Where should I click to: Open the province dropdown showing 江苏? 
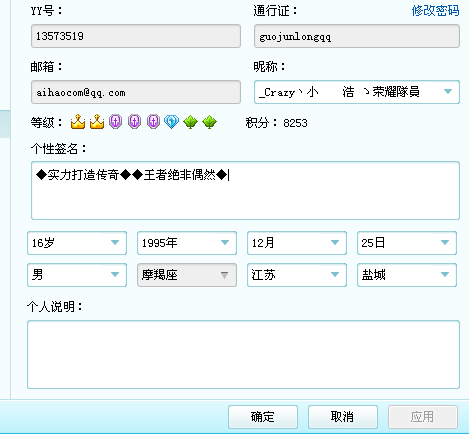pyautogui.click(x=297, y=275)
